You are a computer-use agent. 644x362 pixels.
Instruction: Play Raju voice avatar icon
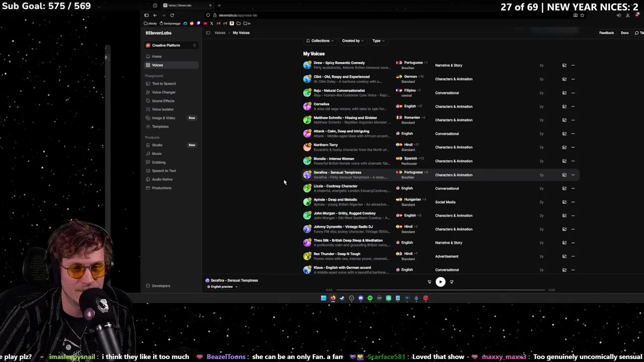coord(307,93)
